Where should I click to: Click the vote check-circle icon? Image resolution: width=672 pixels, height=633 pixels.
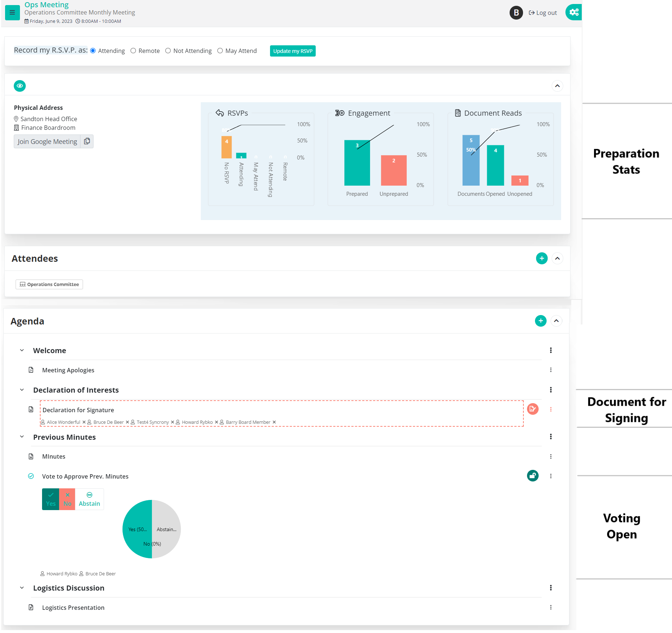[31, 476]
